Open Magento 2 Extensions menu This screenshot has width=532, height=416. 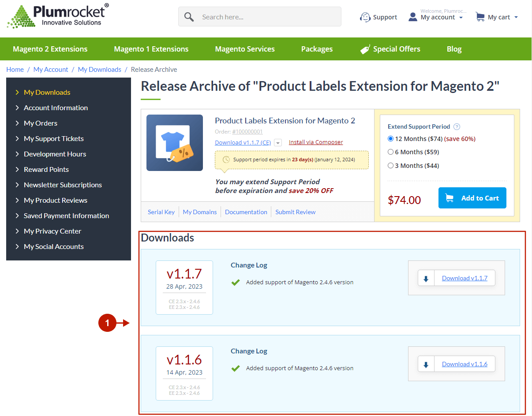coord(50,49)
